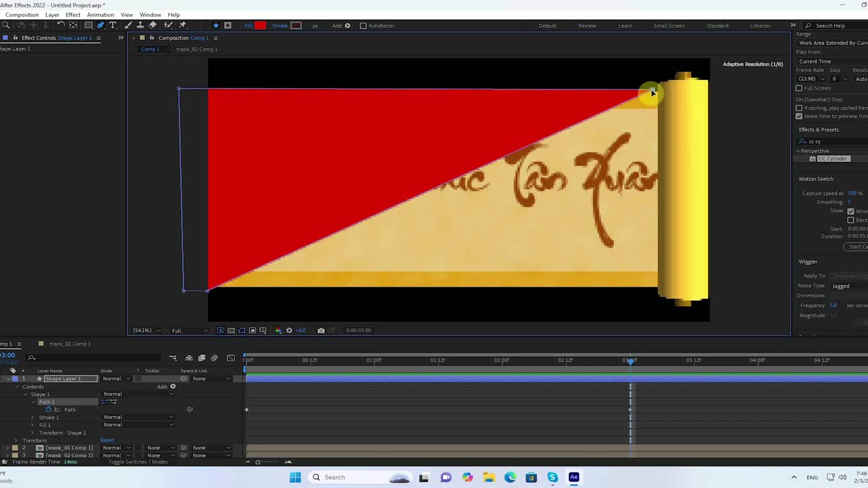The width and height of the screenshot is (868, 488).
Task: Open the Composition menu
Action: click(x=22, y=14)
